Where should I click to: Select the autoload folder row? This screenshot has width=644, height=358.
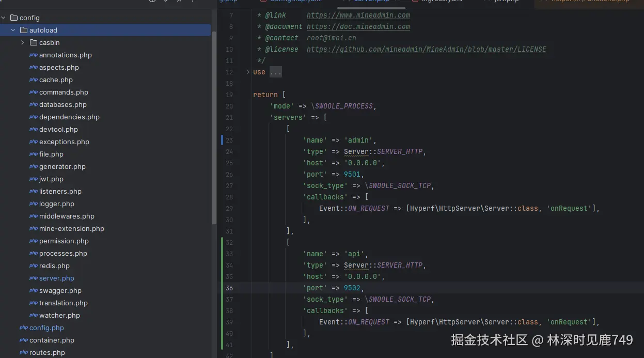[105, 30]
